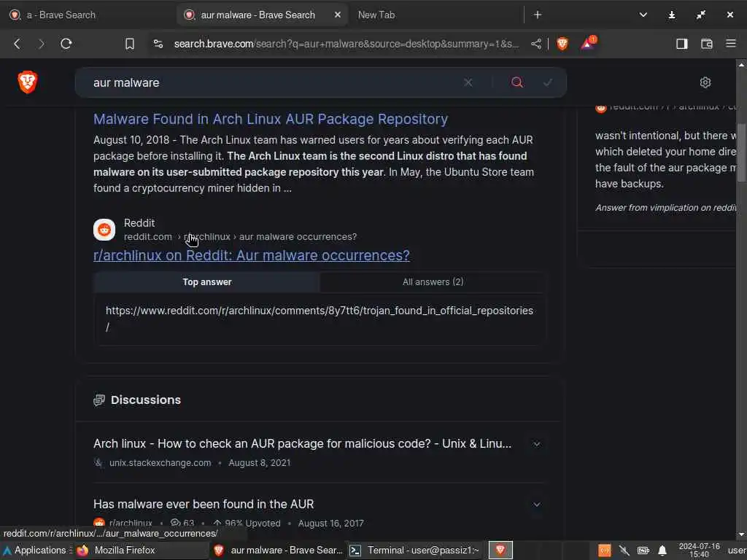
Task: Open the downloads icon in title bar
Action: point(672,15)
